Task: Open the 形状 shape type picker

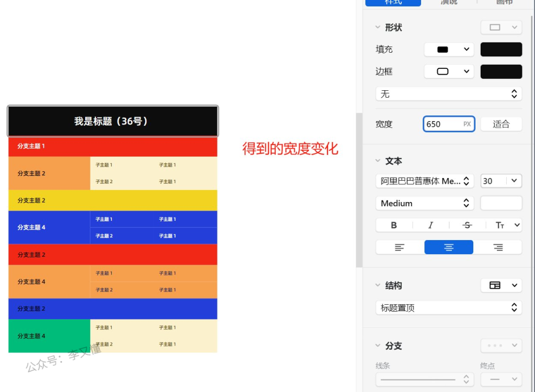Action: [x=501, y=28]
